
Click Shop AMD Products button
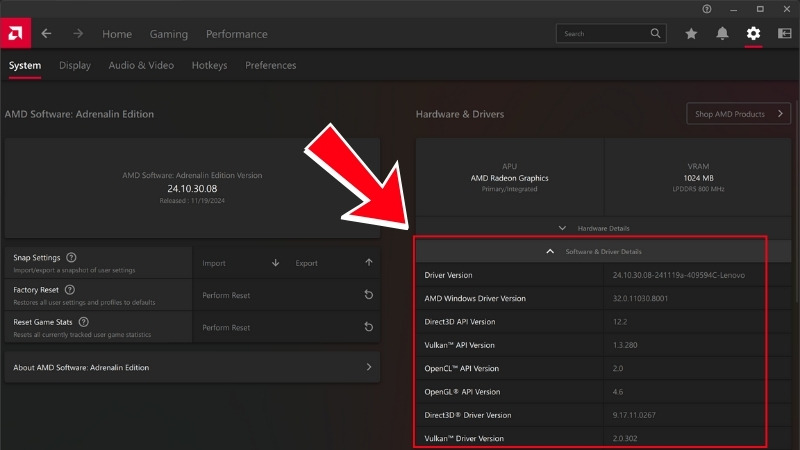(738, 114)
